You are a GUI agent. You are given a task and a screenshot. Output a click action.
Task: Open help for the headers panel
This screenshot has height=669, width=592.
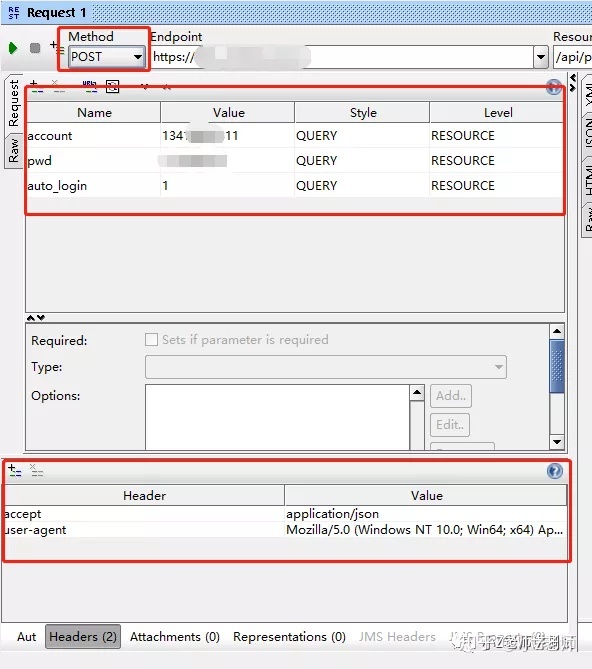coord(554,471)
